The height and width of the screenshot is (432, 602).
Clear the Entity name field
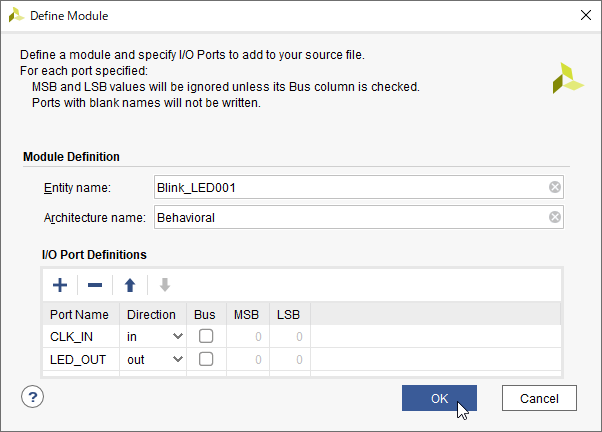555,187
